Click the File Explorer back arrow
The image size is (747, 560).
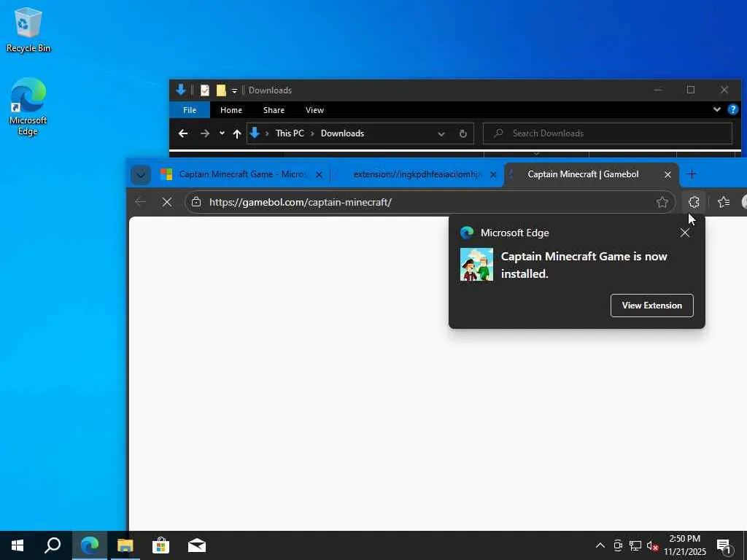(x=183, y=134)
